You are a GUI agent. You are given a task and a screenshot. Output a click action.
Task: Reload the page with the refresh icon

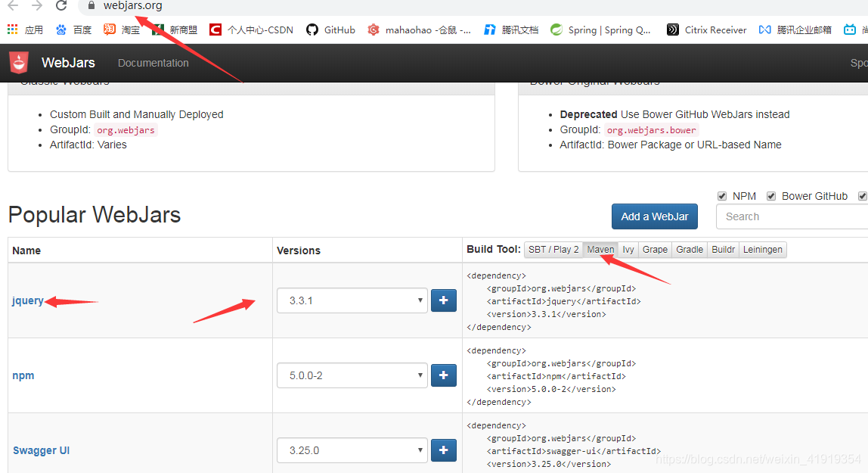[x=61, y=5]
